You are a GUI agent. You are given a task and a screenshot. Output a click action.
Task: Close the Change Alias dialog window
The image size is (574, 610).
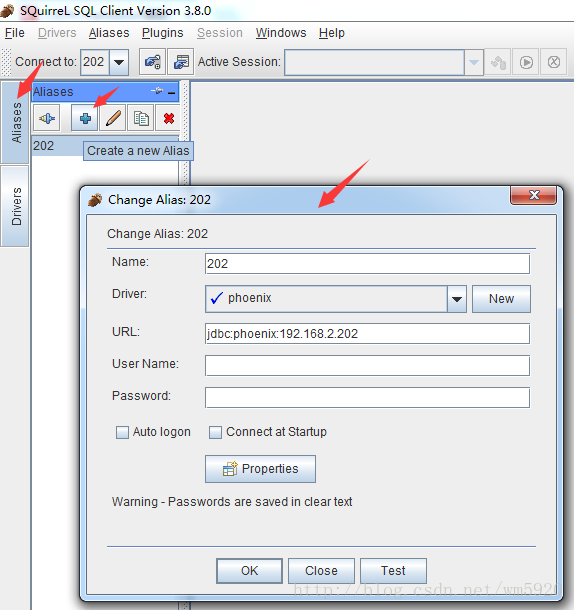(x=534, y=195)
